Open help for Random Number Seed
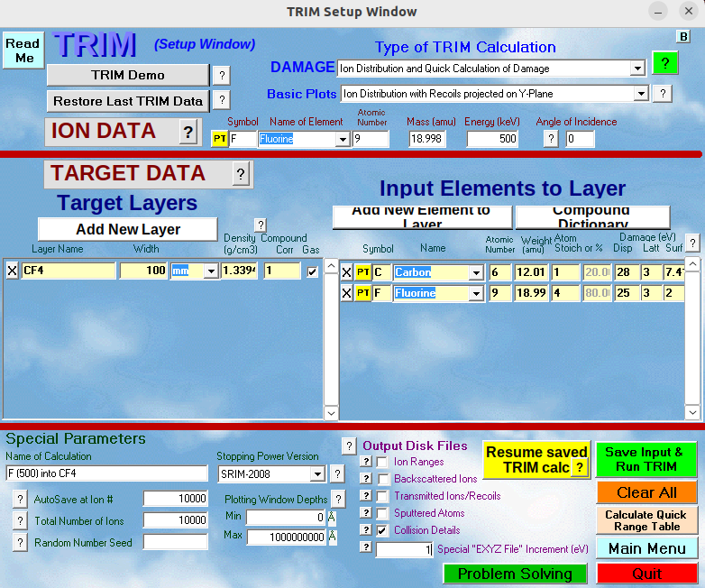 pos(20,542)
